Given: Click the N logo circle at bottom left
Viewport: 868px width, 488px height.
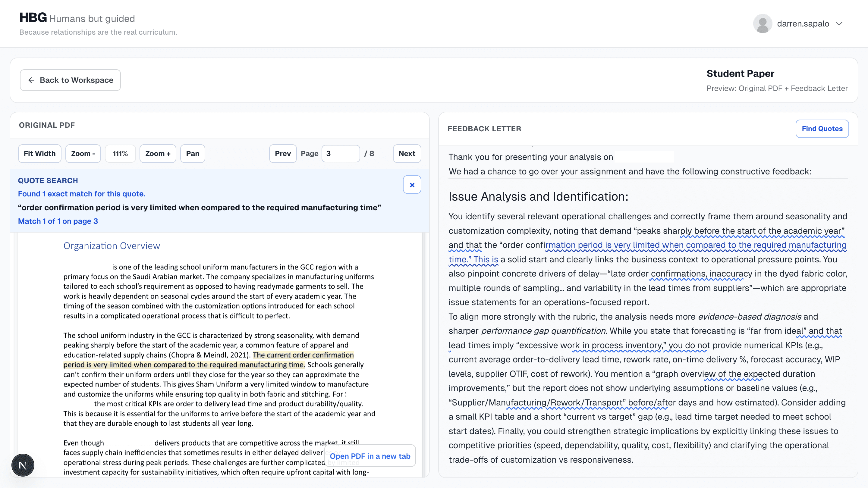Looking at the screenshot, I should 23,465.
